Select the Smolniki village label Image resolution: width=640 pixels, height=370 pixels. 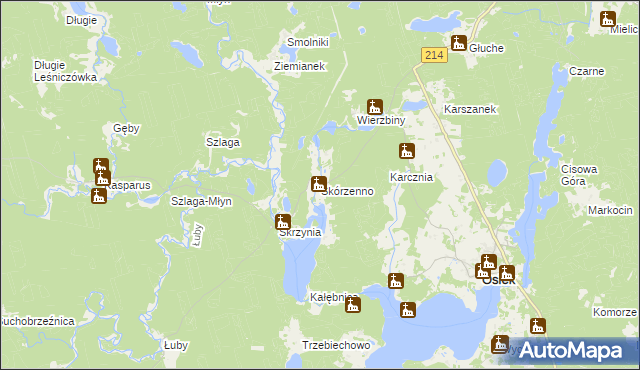[308, 42]
